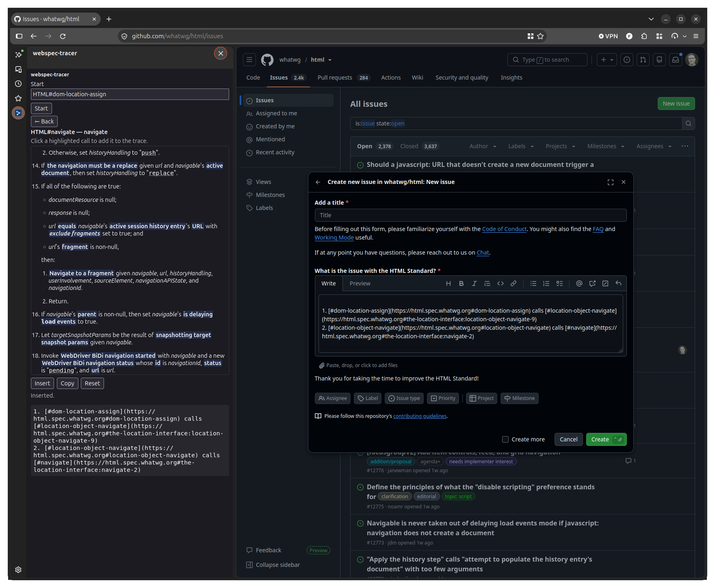Image resolution: width=715 pixels, height=588 pixels.
Task: Insert code formatting in editor
Action: coord(500,283)
